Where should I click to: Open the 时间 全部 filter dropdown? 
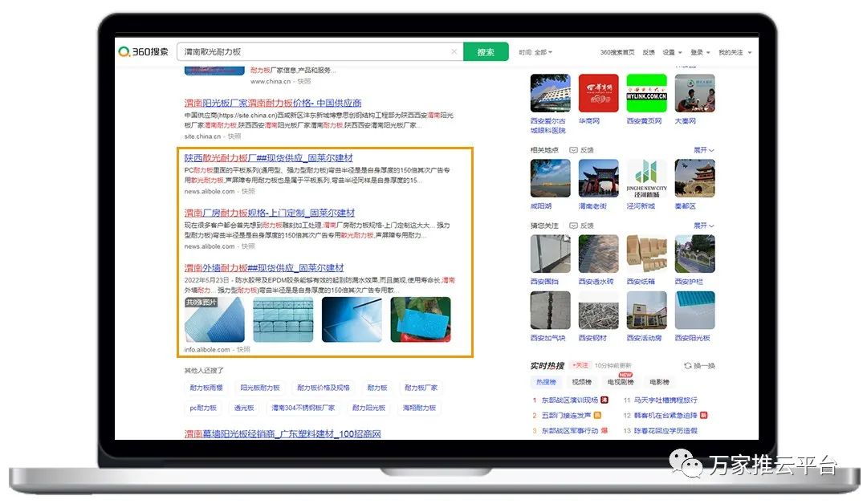coord(535,52)
